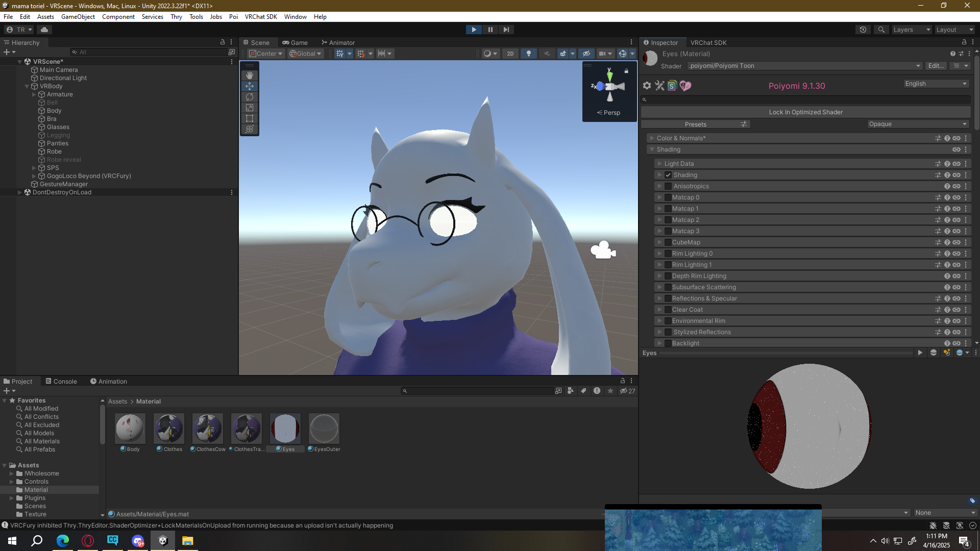The height and width of the screenshot is (551, 980).
Task: Switch to the Animator tab
Action: pos(338,43)
